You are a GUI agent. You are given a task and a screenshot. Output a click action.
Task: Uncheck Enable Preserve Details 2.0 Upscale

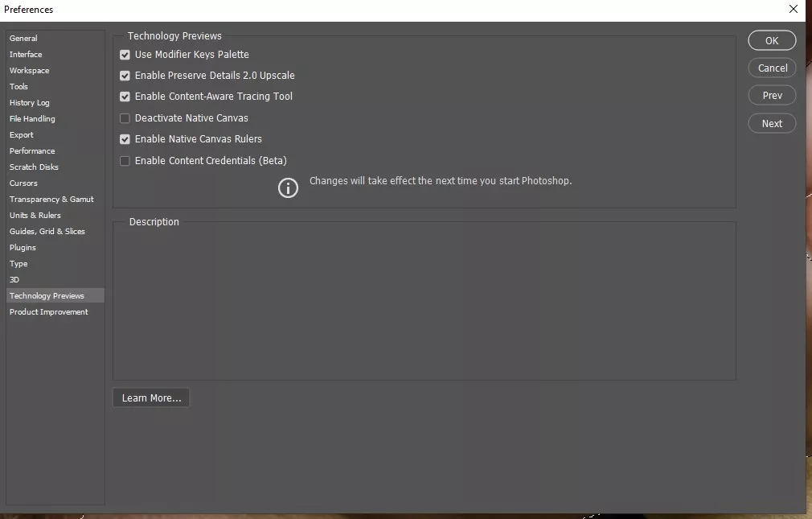[x=125, y=76]
